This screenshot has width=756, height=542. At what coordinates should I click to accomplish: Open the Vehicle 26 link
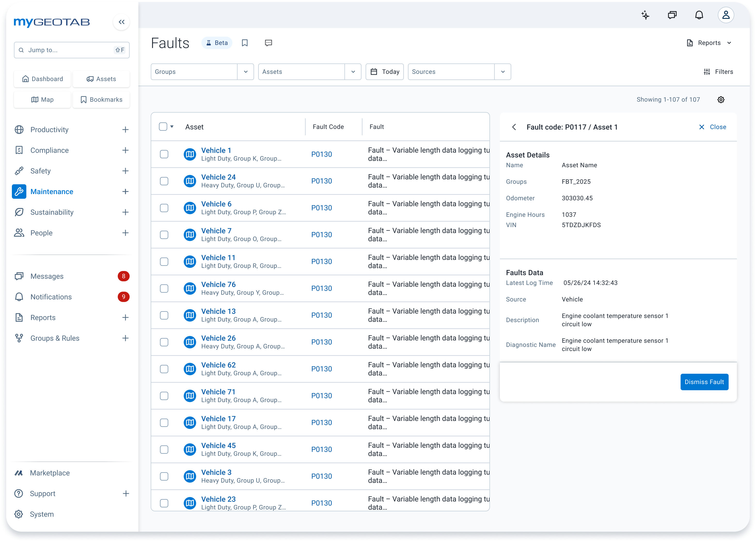218,338
